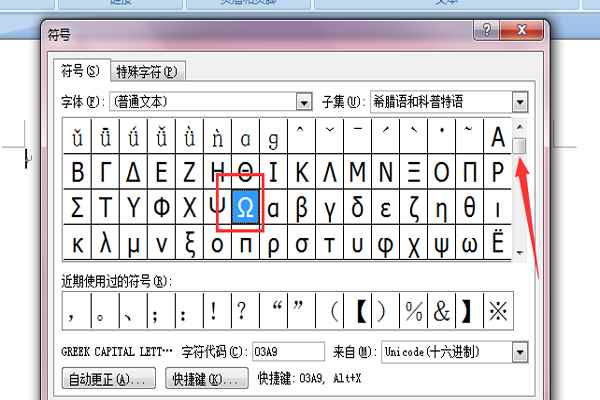Image resolution: width=600 pixels, height=400 pixels.
Task: Click the capital Xi Ξ symbol
Action: (x=414, y=172)
